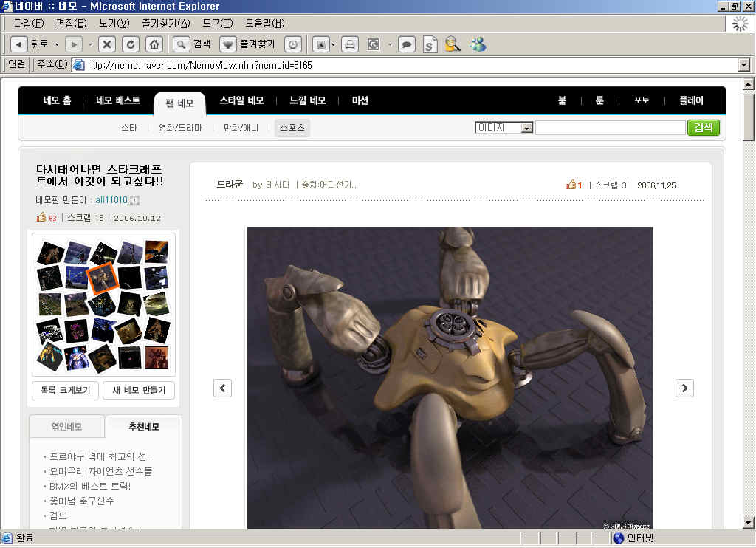Click the Back arrow toolbar button
The image size is (756, 548).
point(18,44)
